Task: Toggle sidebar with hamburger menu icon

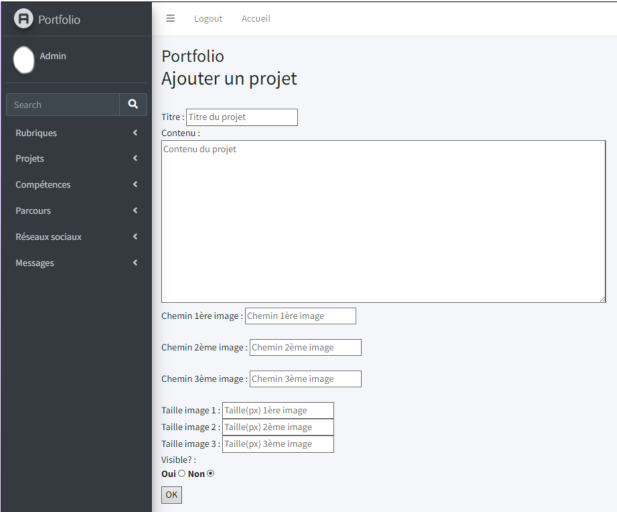Action: 170,18
